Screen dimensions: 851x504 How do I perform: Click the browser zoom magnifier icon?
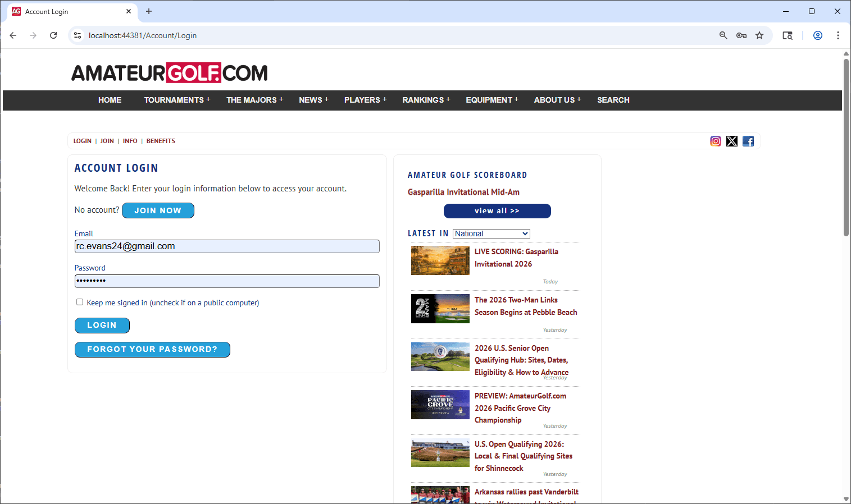[x=723, y=35]
